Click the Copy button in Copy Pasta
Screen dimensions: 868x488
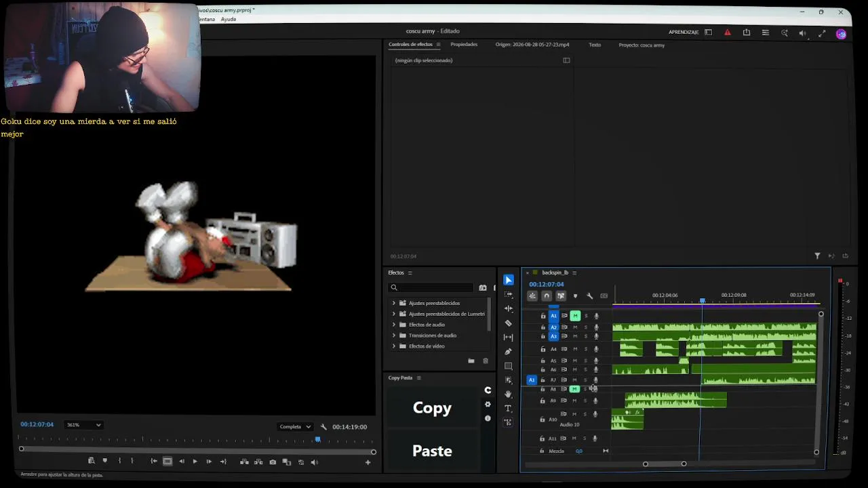tap(432, 408)
